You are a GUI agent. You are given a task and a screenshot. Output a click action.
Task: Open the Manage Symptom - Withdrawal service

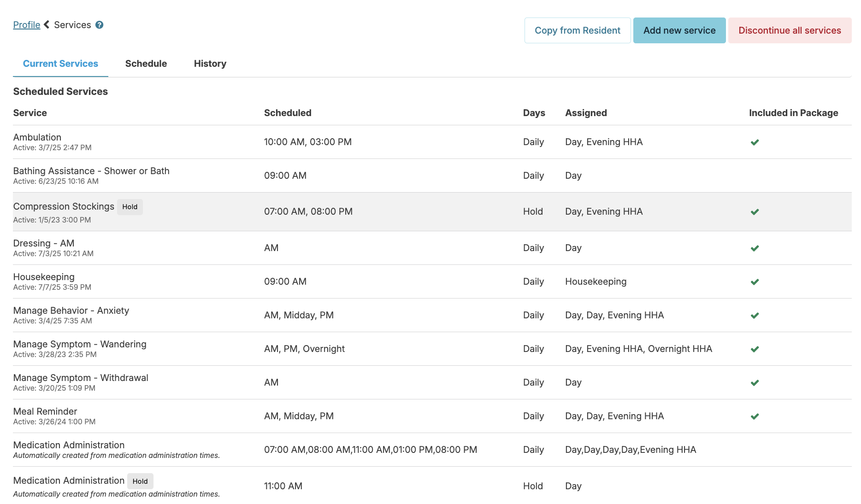coord(432,382)
